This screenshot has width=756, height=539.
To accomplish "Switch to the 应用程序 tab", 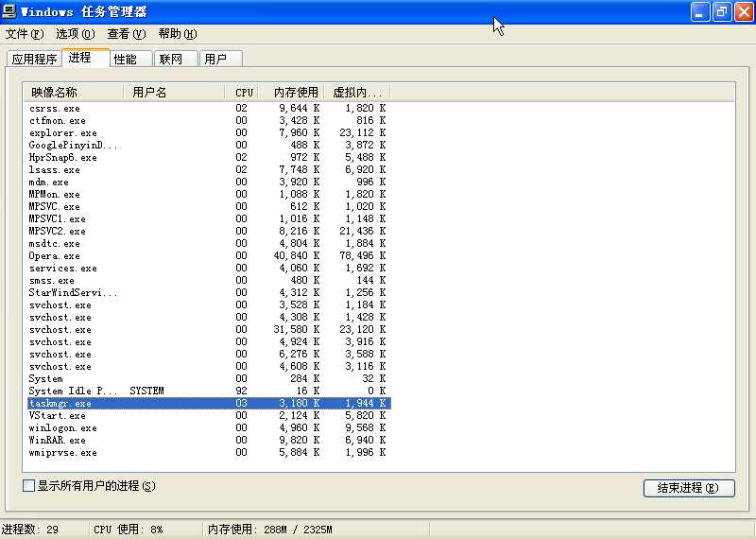I will 34,59.
